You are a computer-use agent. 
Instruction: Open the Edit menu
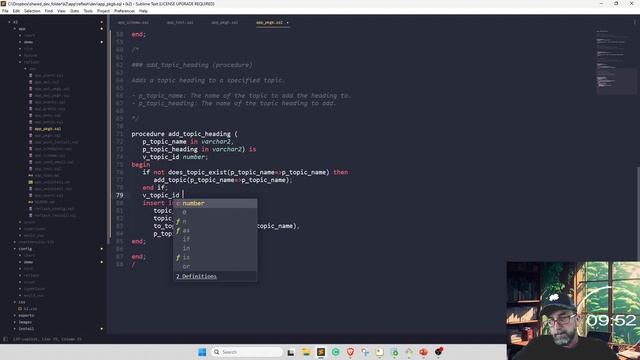click(16, 11)
